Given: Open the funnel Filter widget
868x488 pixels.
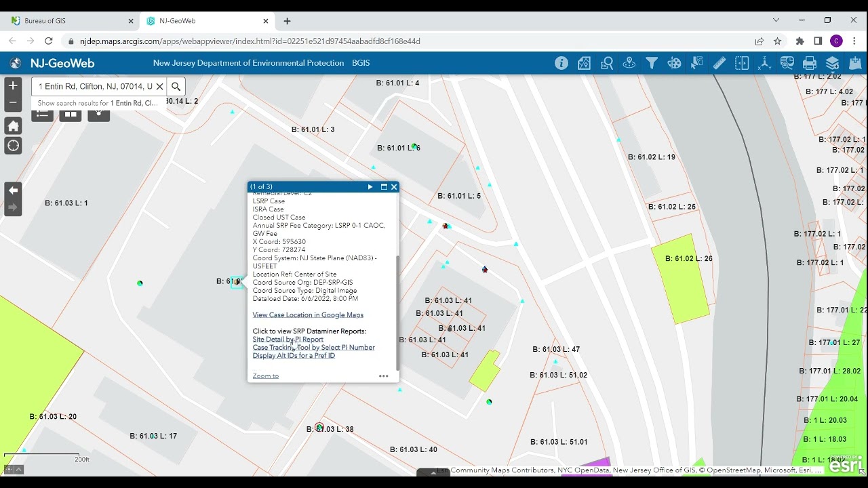Looking at the screenshot, I should tap(652, 63).
